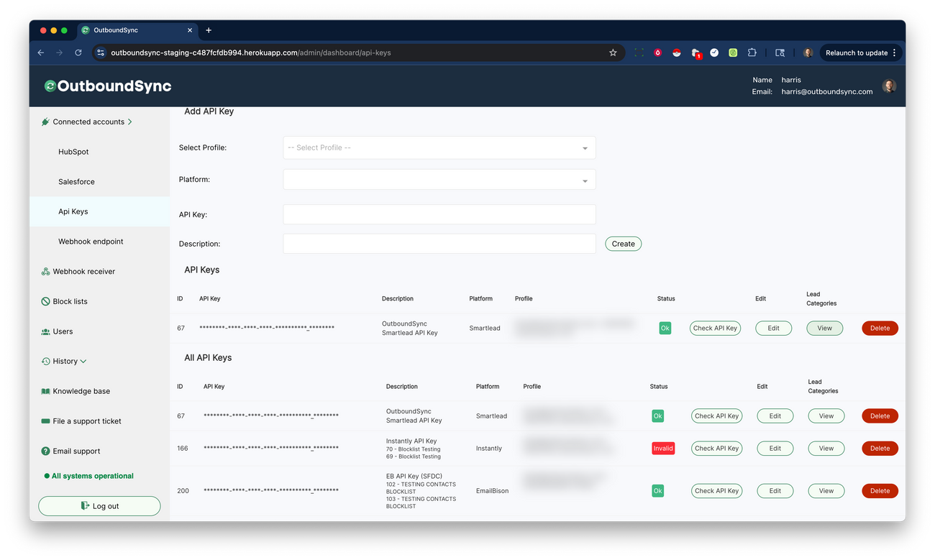The image size is (935, 560).
Task: Click inside the API Key input field
Action: click(439, 214)
